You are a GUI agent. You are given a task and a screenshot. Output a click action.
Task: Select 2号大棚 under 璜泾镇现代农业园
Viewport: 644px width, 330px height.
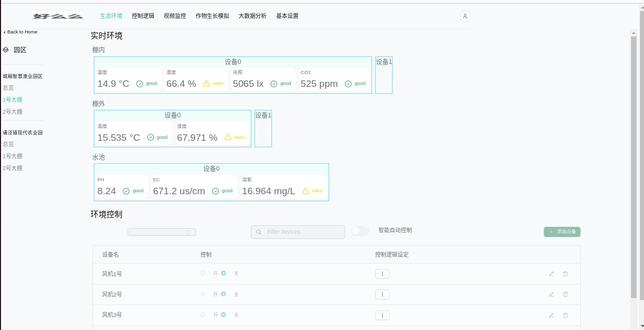[12, 168]
